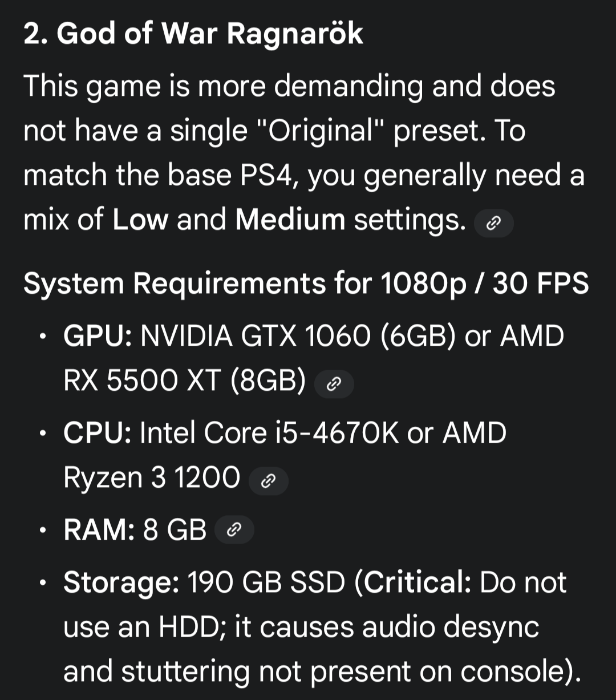Click the 'Intel Core i5-4670K' text
This screenshot has height=700, width=616.
click(x=269, y=432)
